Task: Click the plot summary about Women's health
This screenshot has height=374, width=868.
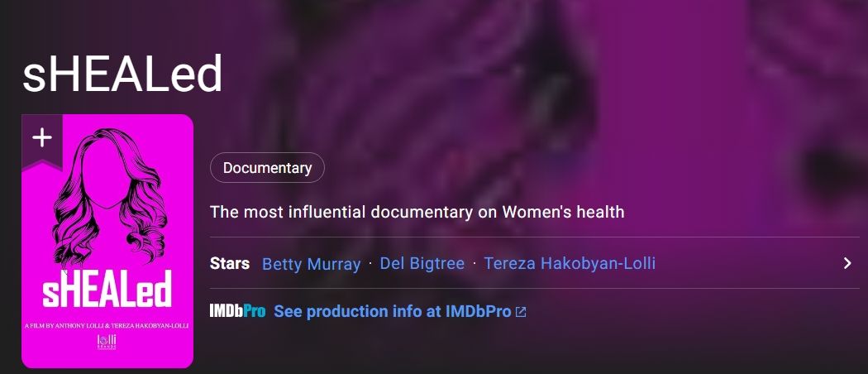Action: point(417,212)
